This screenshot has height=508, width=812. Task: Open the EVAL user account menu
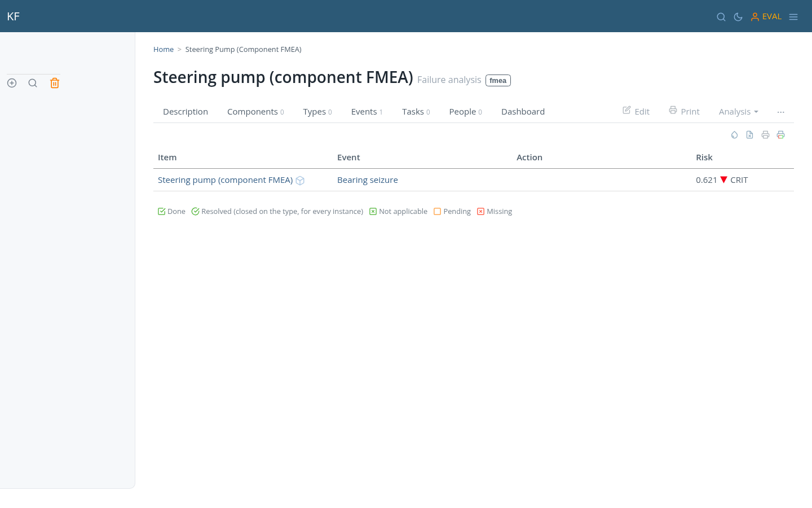[x=766, y=17]
